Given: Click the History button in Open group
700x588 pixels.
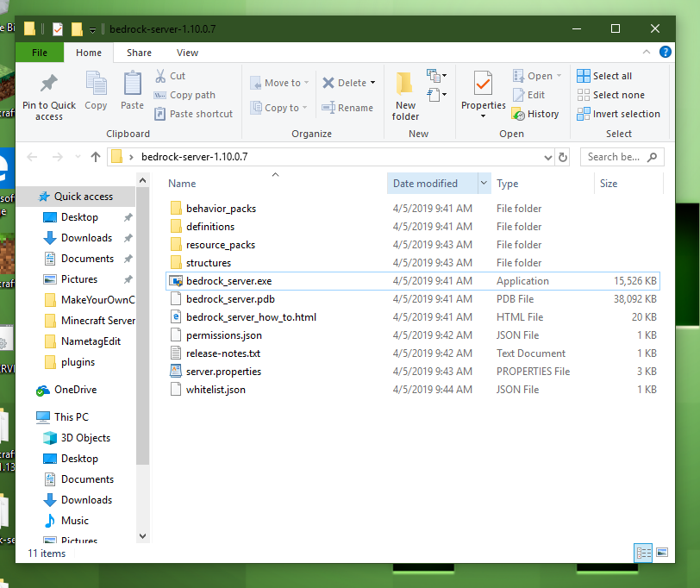Looking at the screenshot, I should tap(535, 114).
